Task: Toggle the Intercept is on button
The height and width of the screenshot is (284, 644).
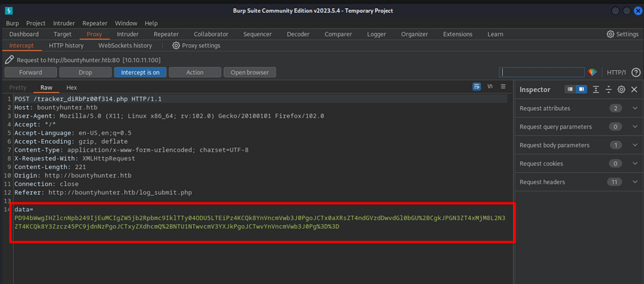Action: (140, 72)
